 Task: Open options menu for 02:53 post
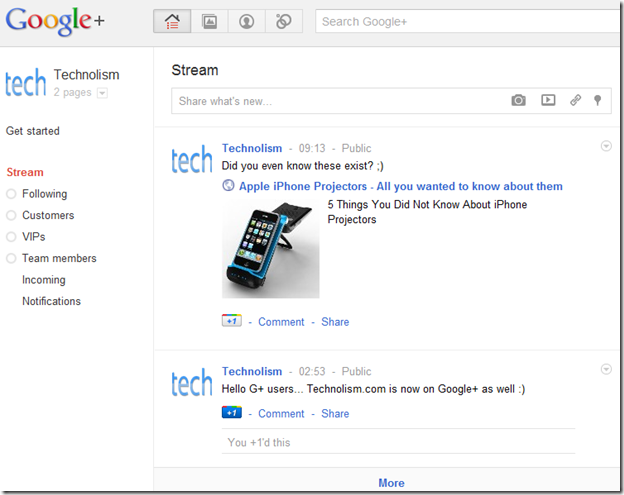[x=606, y=369]
